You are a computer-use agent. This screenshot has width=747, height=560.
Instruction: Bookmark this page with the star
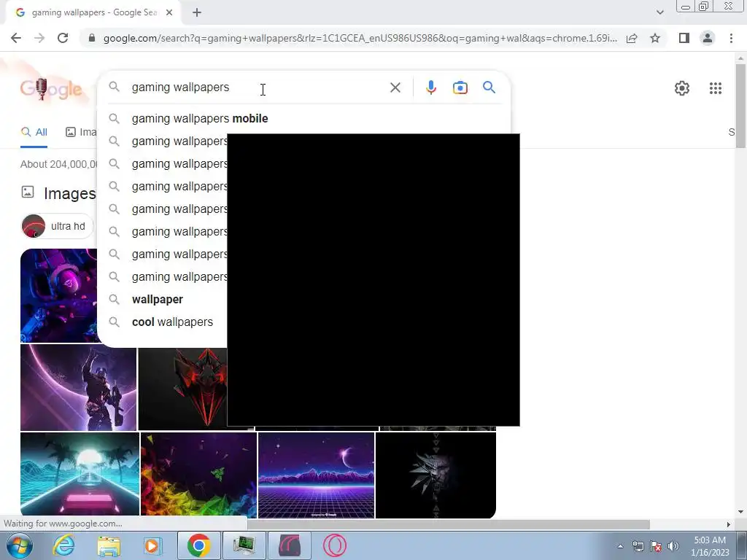coord(655,38)
